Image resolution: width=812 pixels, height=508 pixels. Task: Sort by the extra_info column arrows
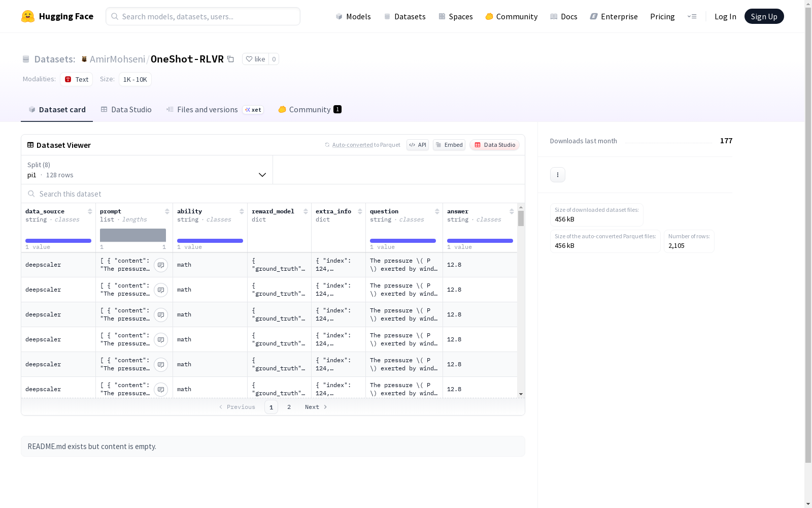pos(360,211)
